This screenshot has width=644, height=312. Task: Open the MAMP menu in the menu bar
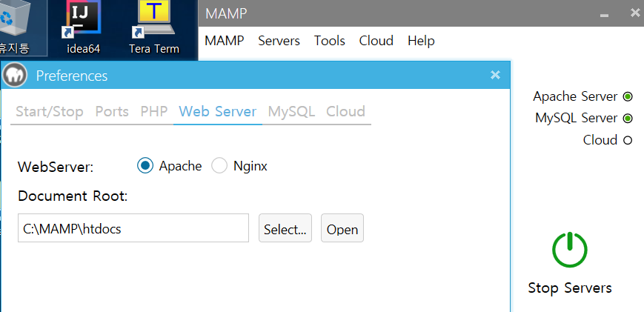[225, 41]
